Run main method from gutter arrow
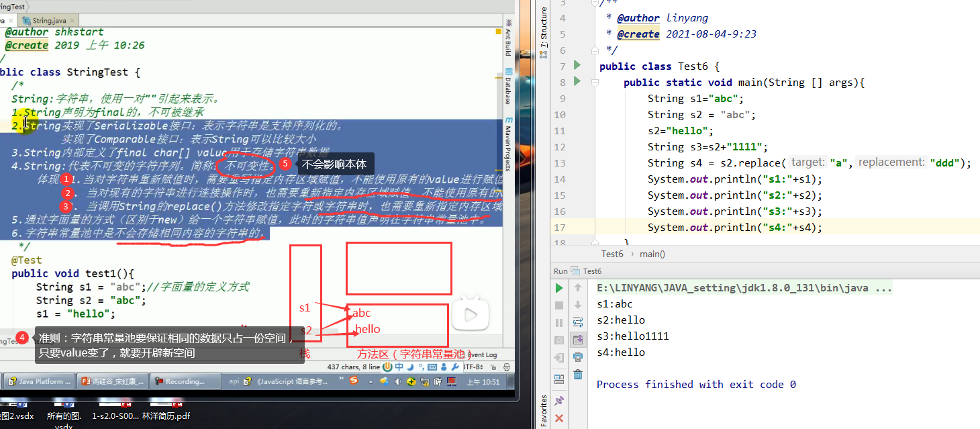 (577, 82)
